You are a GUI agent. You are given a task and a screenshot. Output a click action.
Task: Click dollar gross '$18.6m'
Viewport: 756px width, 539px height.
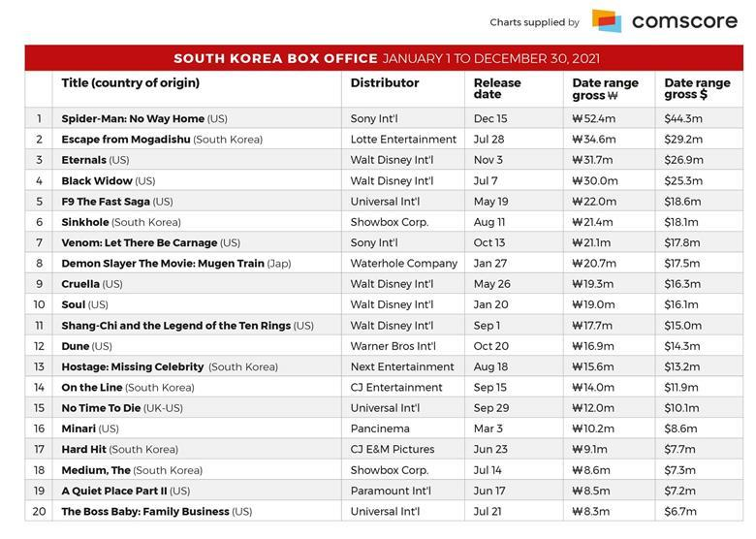(x=682, y=202)
